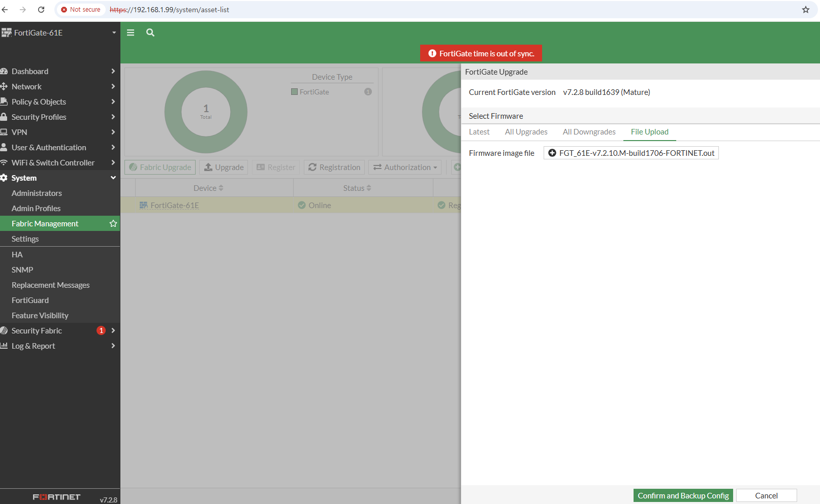Click the Dashboard gauge icon

(x=4, y=71)
